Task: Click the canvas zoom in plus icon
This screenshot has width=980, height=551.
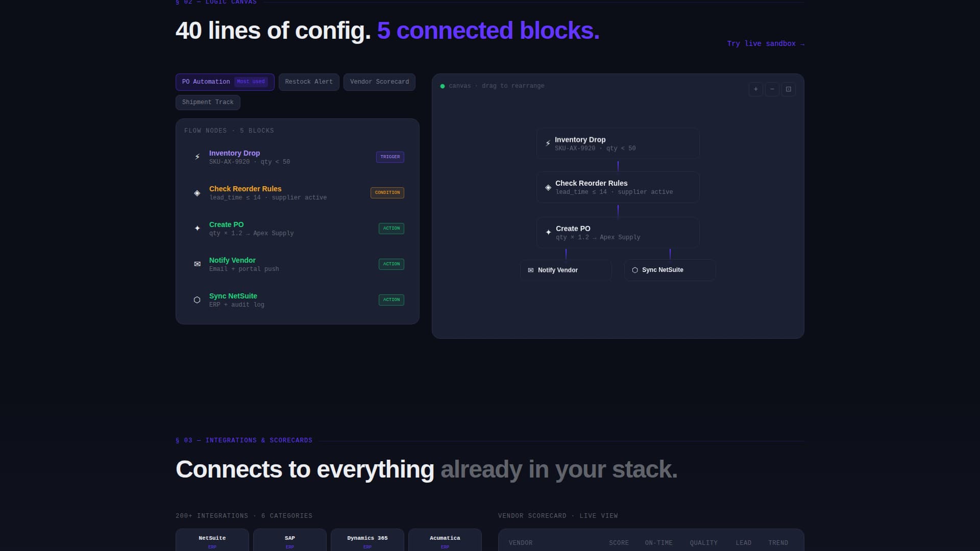Action: click(x=756, y=89)
